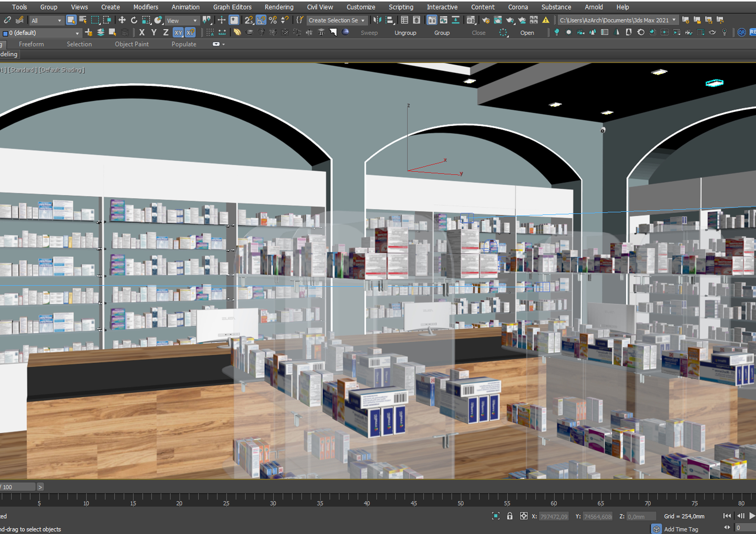Click the Mirror tool icon
This screenshot has height=534, width=756.
pos(377,20)
